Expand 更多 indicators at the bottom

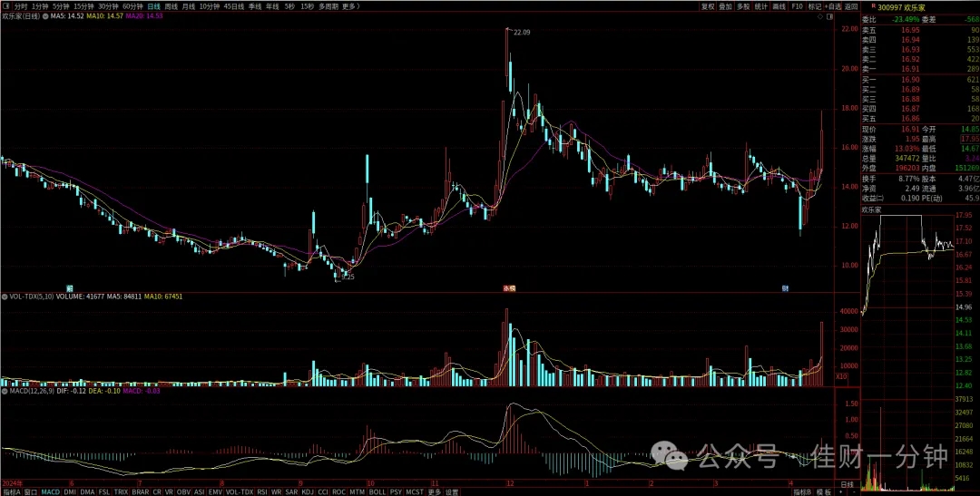(435, 491)
